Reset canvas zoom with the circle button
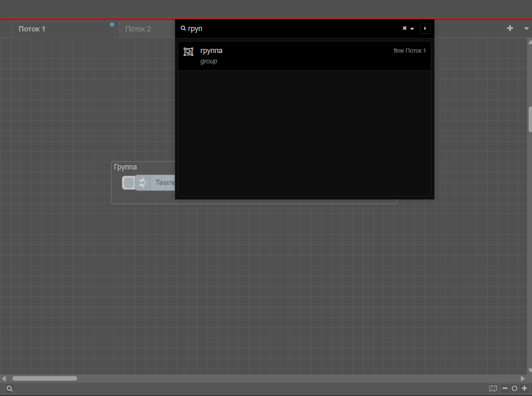This screenshot has width=532, height=396. [x=515, y=388]
